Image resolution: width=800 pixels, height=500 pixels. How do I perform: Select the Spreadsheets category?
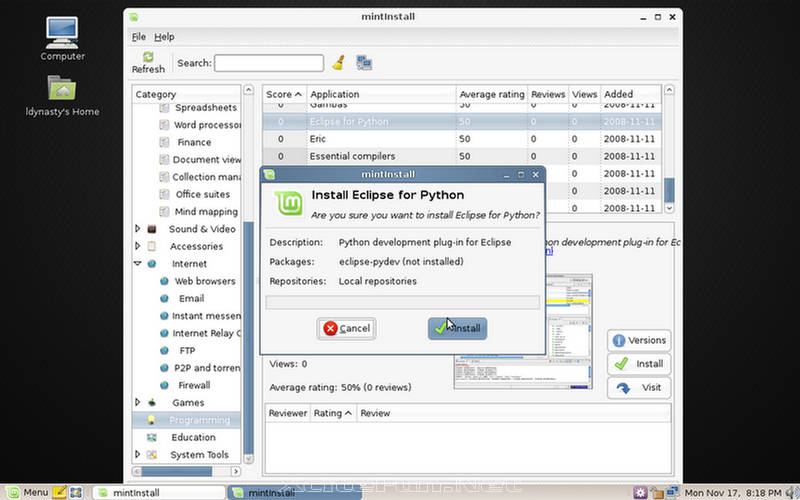coord(206,108)
